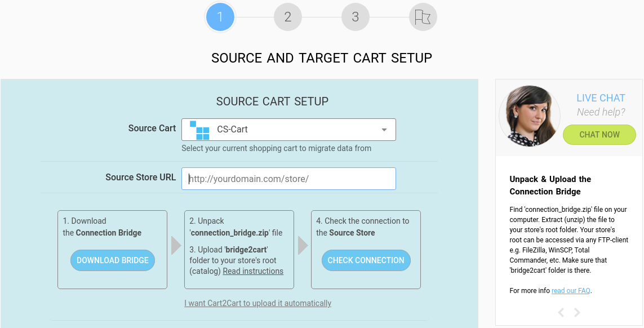
Task: Click the LIVE CHAT heading
Action: click(x=601, y=98)
